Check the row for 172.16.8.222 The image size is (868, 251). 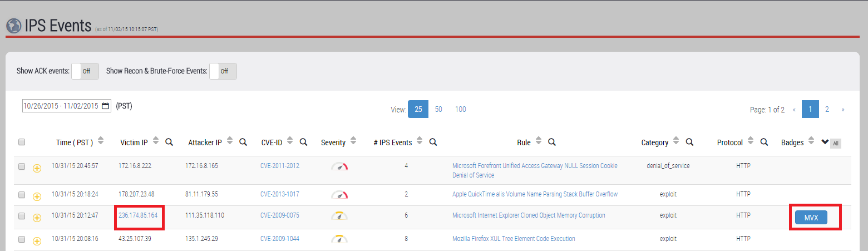point(22,166)
